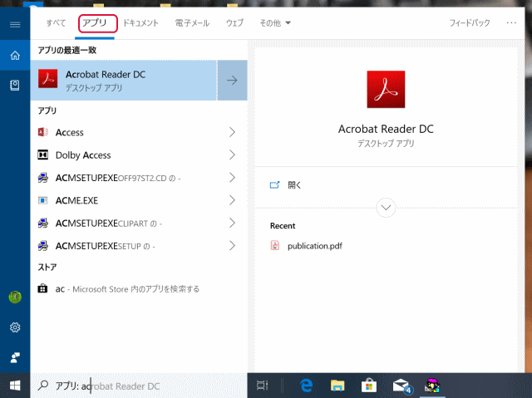Select the ACME.EXE result text
Image resolution: width=532 pixels, height=398 pixels.
[x=76, y=200]
